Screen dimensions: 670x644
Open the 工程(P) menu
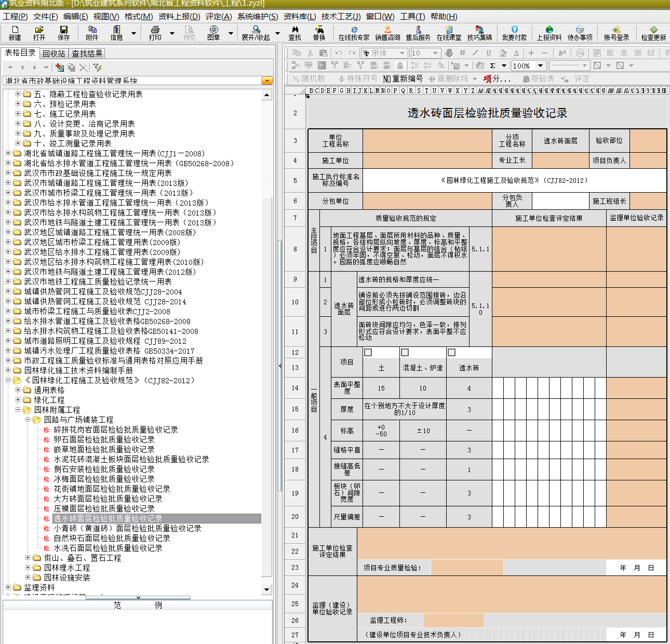pos(15,16)
